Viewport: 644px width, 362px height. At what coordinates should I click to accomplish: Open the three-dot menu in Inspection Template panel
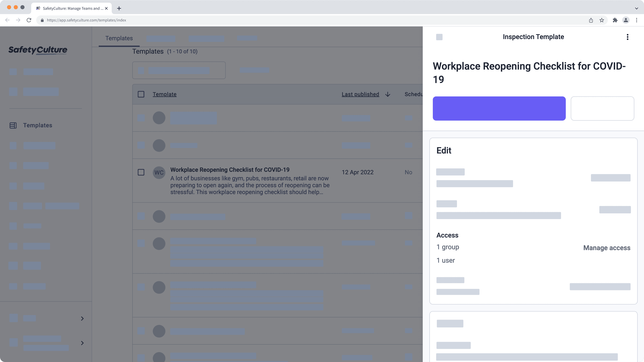pyautogui.click(x=627, y=37)
